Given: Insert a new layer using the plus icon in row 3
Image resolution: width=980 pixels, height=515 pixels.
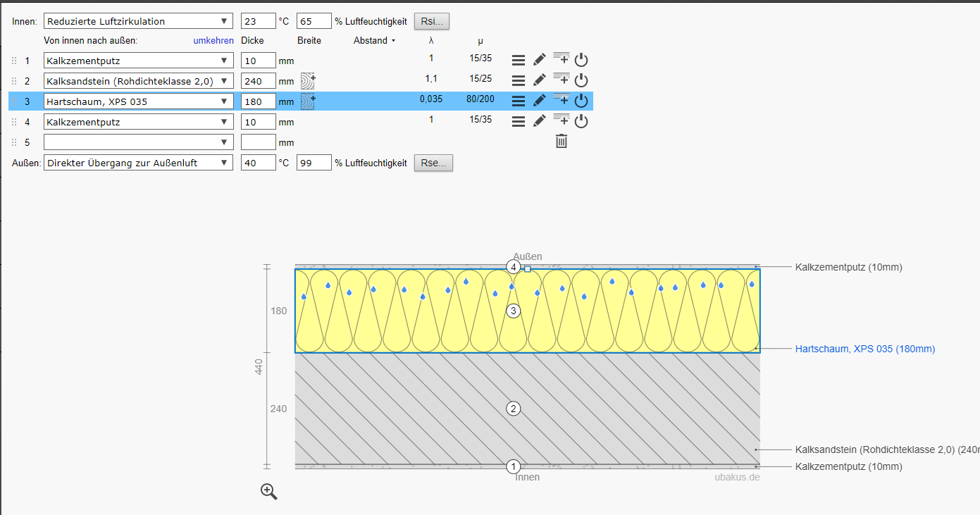Looking at the screenshot, I should (x=561, y=100).
